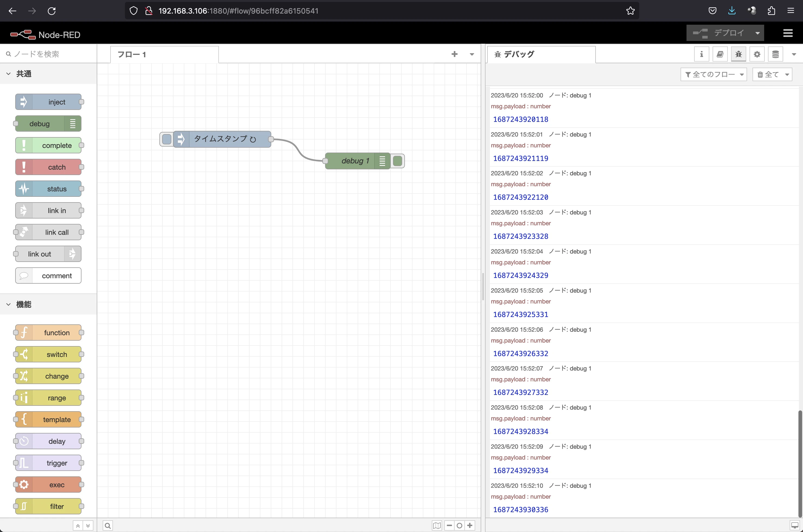Select the trigger palette node
This screenshot has width=803, height=532.
coord(48,463)
